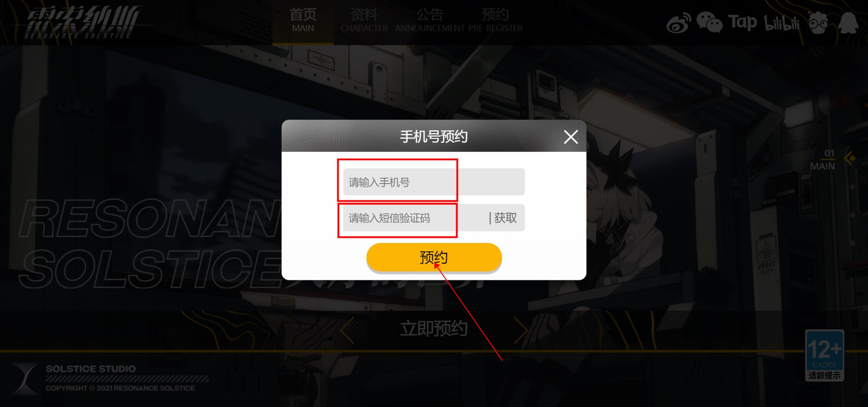Click the yellow 预约 submit button
Viewport: 868px width, 407px height.
434,257
